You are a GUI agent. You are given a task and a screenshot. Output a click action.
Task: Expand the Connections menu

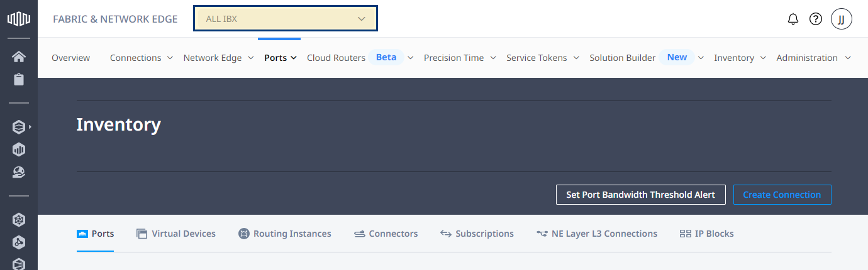(142, 58)
